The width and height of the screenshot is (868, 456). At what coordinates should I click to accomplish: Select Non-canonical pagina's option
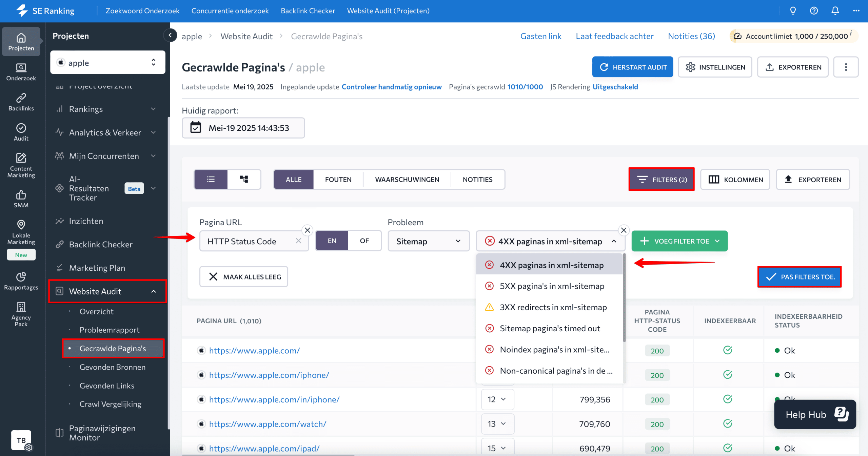[x=549, y=371]
